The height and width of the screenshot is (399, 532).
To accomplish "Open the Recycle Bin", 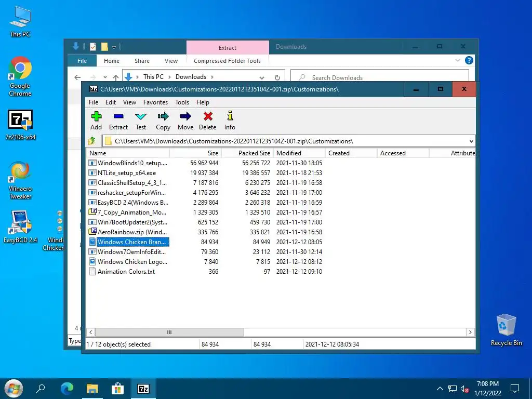I will [x=506, y=330].
